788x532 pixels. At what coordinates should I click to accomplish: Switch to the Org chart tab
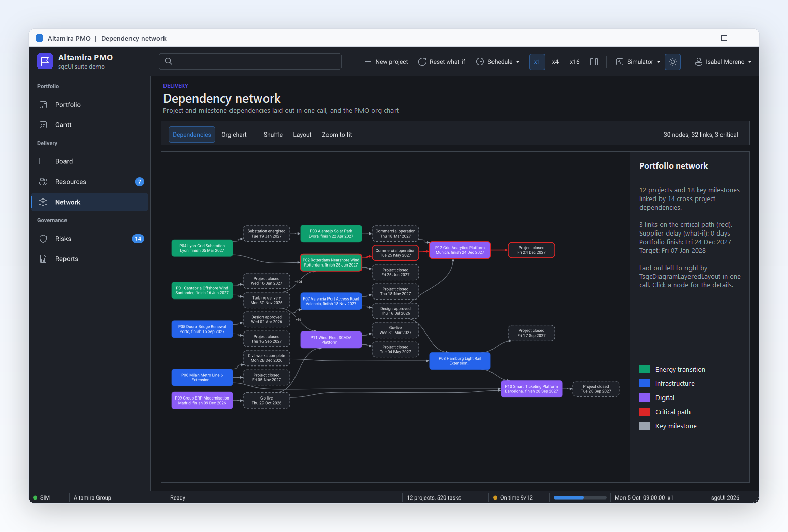(234, 135)
